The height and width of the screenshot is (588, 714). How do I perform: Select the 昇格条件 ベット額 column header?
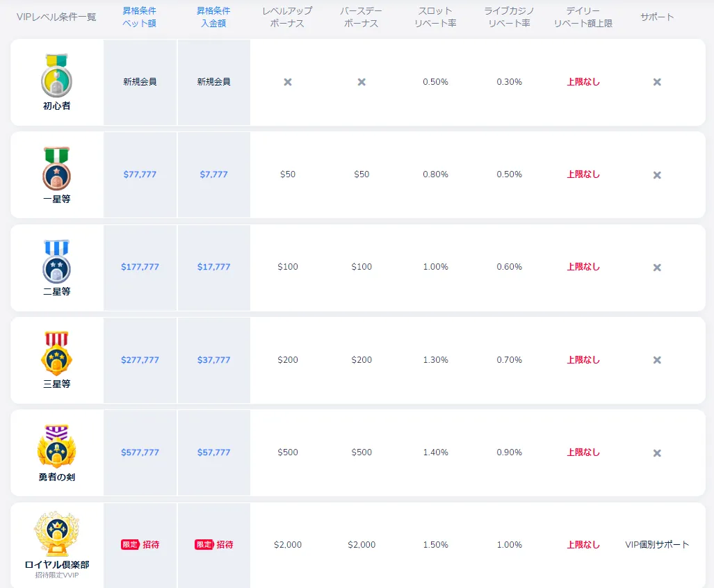tap(139, 17)
